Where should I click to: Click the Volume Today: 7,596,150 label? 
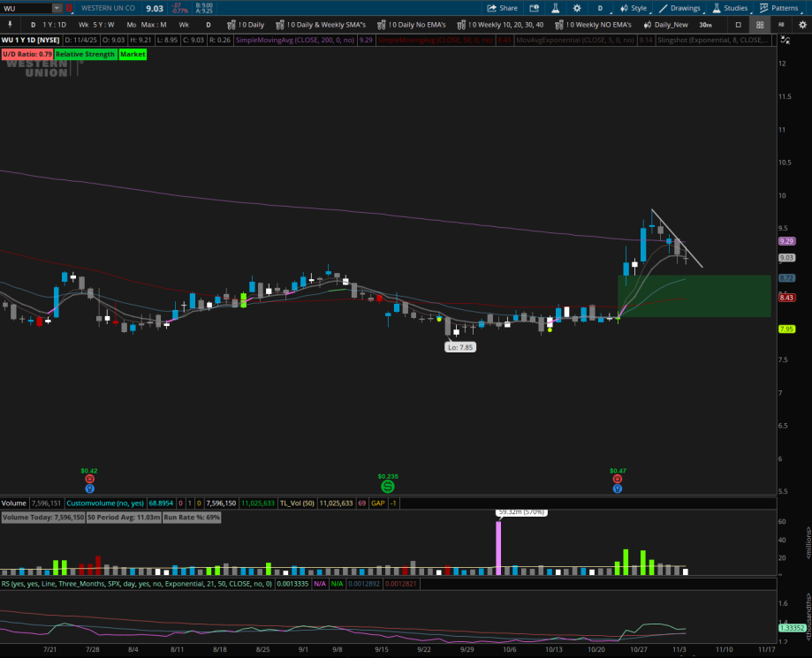(x=43, y=518)
